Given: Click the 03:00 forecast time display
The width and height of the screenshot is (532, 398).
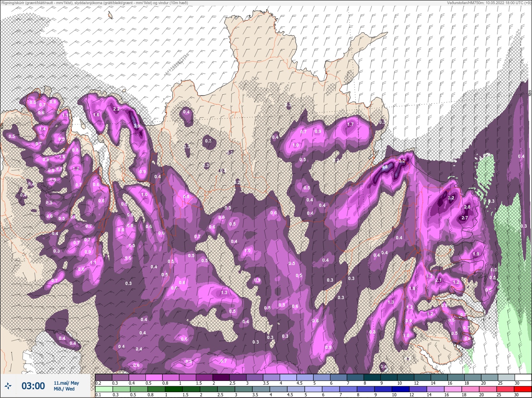Looking at the screenshot, I should (33, 386).
